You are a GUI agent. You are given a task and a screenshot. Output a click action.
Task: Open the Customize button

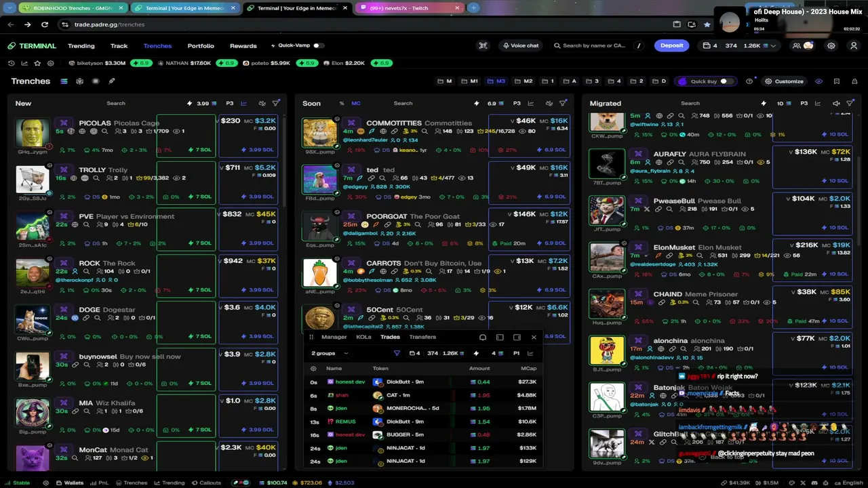pyautogui.click(x=785, y=81)
